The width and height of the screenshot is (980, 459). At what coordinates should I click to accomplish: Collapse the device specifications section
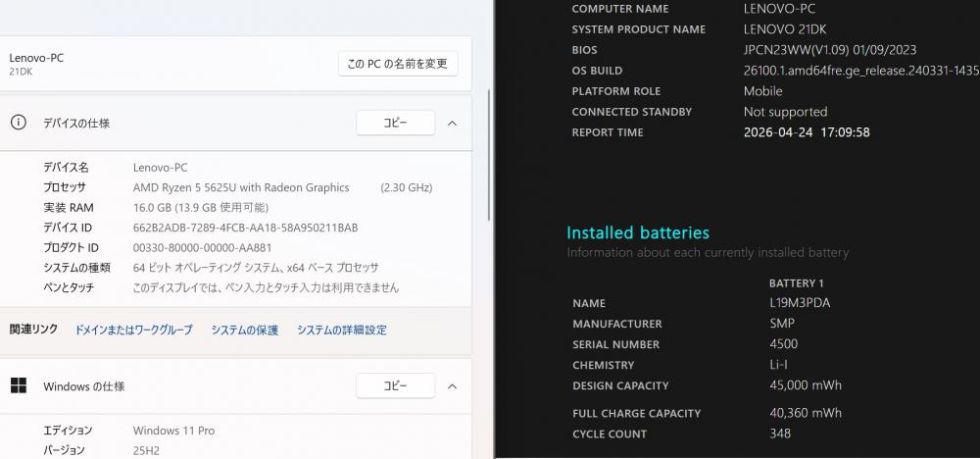pyautogui.click(x=453, y=124)
